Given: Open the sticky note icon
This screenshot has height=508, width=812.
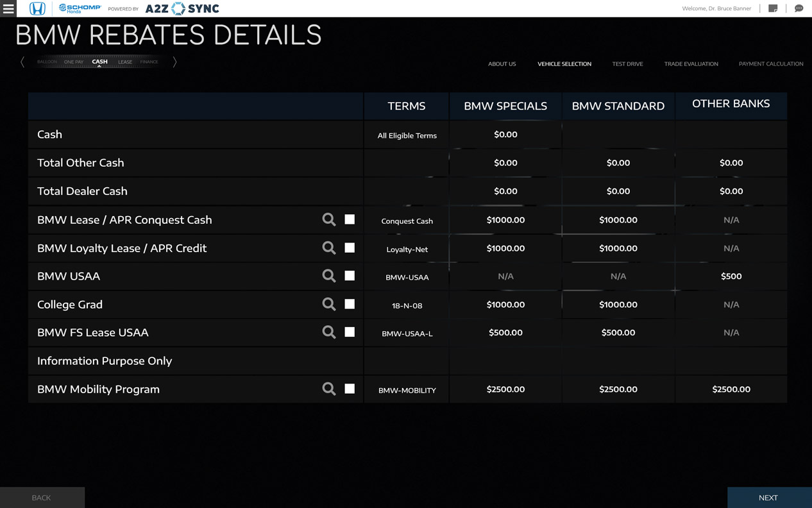Looking at the screenshot, I should [773, 8].
